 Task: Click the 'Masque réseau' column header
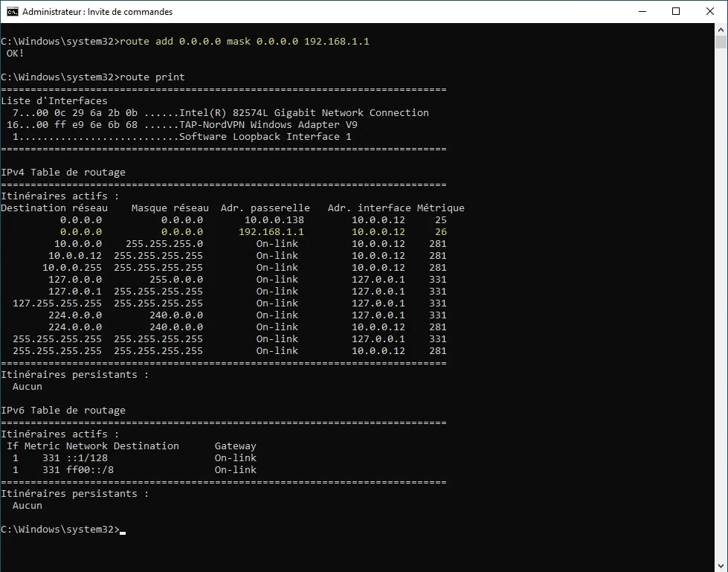pos(170,208)
